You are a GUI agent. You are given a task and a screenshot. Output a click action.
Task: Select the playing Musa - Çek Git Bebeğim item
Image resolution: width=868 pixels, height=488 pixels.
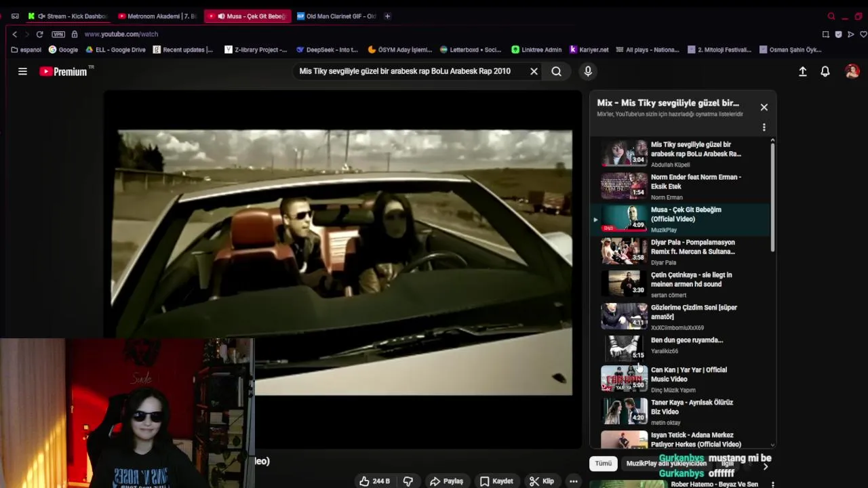tap(681, 219)
